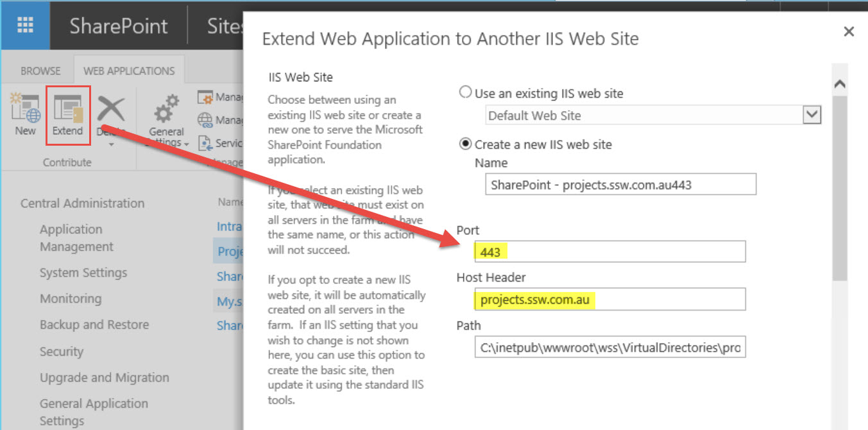Switch to the BROWSE ribbon tab
The height and width of the screenshot is (430, 868).
coord(40,71)
